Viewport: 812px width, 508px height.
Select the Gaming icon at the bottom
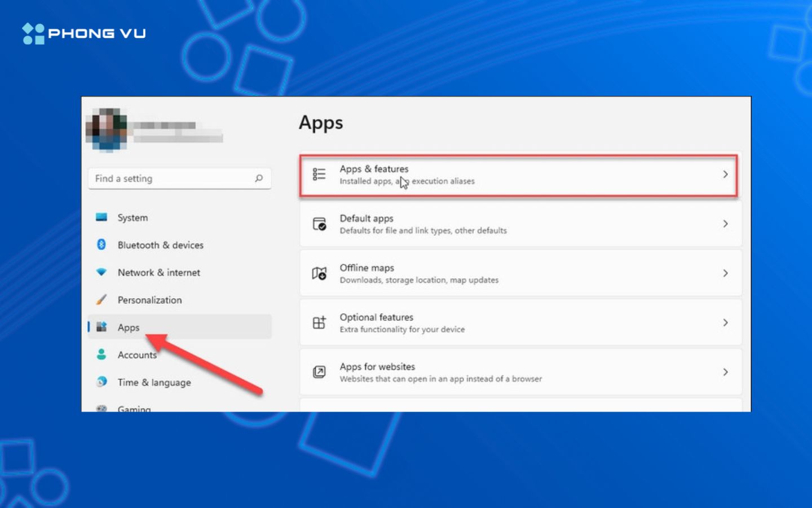click(x=101, y=409)
